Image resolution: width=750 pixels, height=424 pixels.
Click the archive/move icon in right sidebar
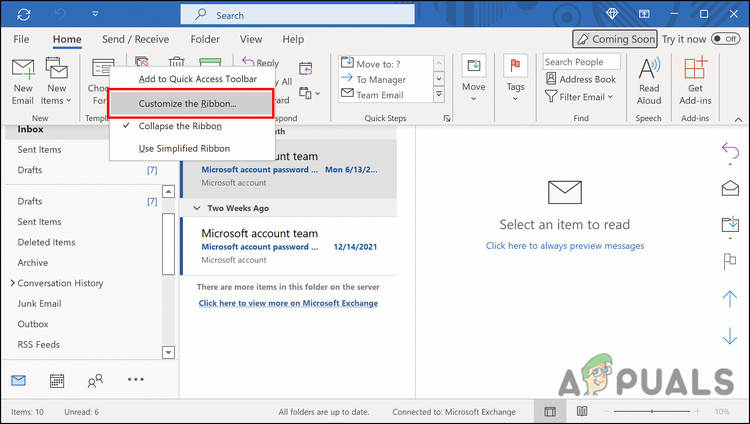pyautogui.click(x=730, y=225)
